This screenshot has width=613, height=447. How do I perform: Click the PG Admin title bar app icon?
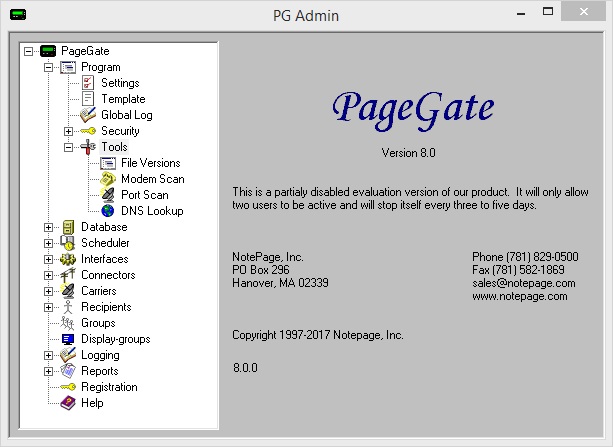18,15
